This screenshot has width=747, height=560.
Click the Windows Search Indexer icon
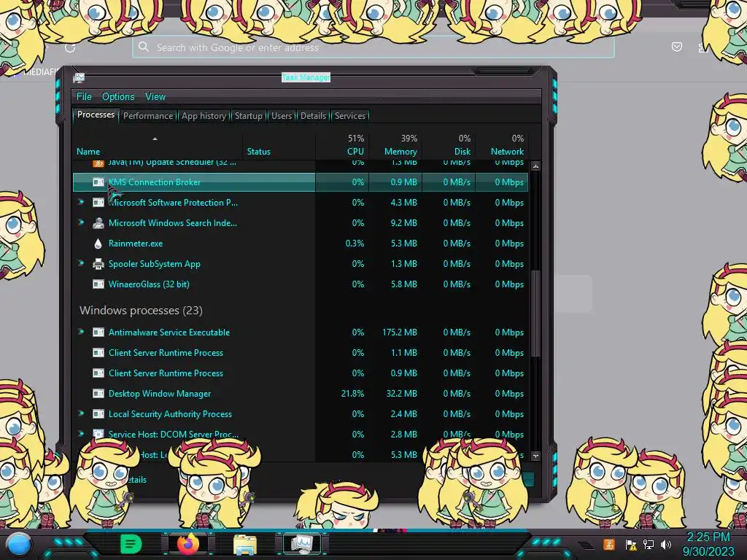98,223
